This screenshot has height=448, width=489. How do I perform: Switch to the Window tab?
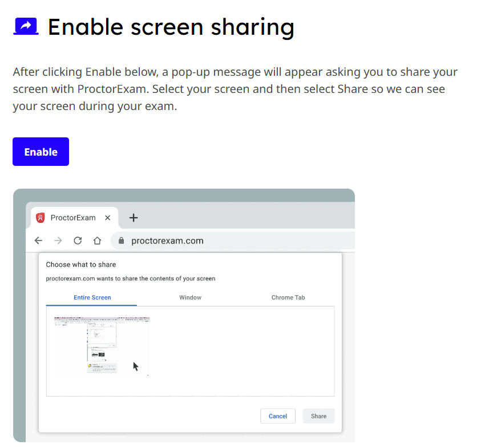[x=190, y=298]
